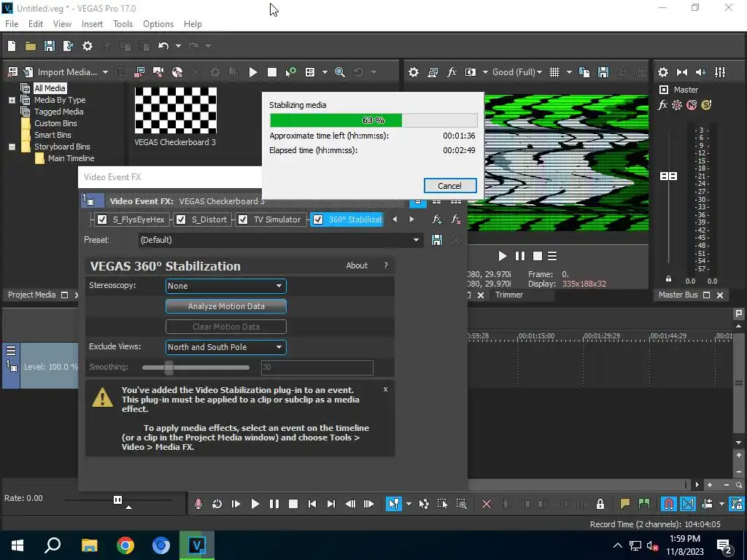Click the ? help link in Stabilization panel
The image size is (747, 560).
tap(386, 265)
